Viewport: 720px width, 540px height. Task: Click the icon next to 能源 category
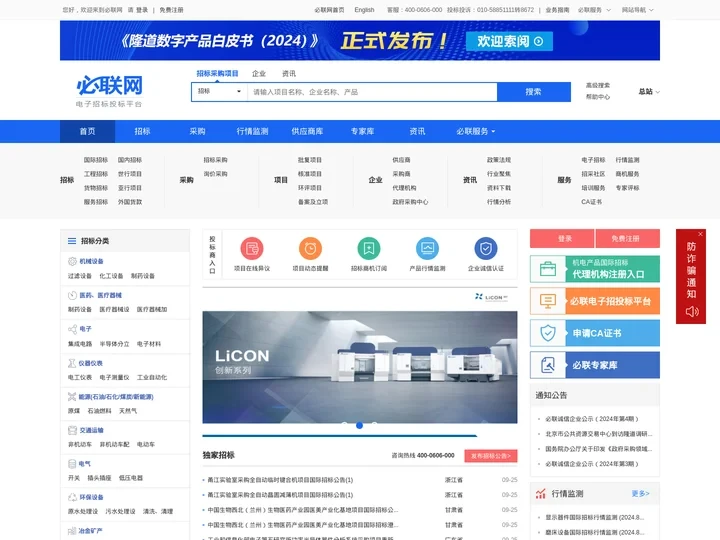click(x=72, y=397)
